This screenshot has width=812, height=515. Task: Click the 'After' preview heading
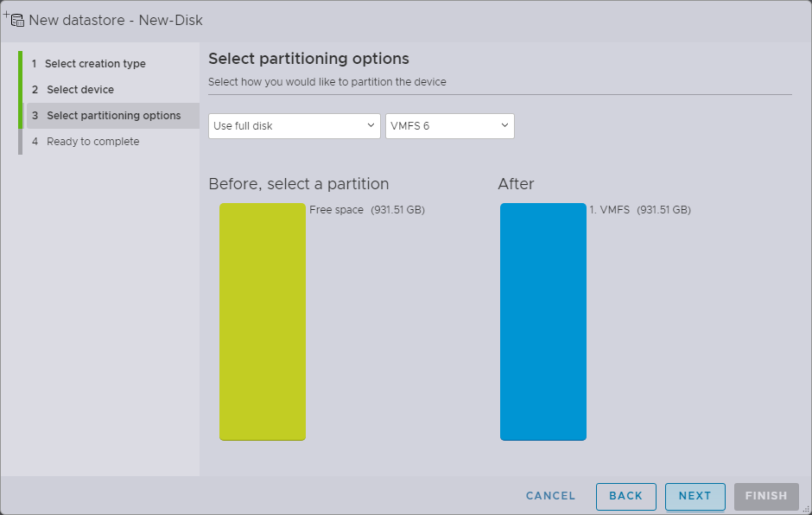pos(516,184)
